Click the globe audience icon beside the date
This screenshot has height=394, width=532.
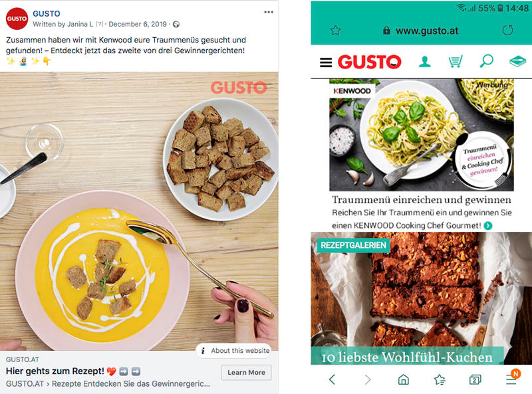pos(176,25)
